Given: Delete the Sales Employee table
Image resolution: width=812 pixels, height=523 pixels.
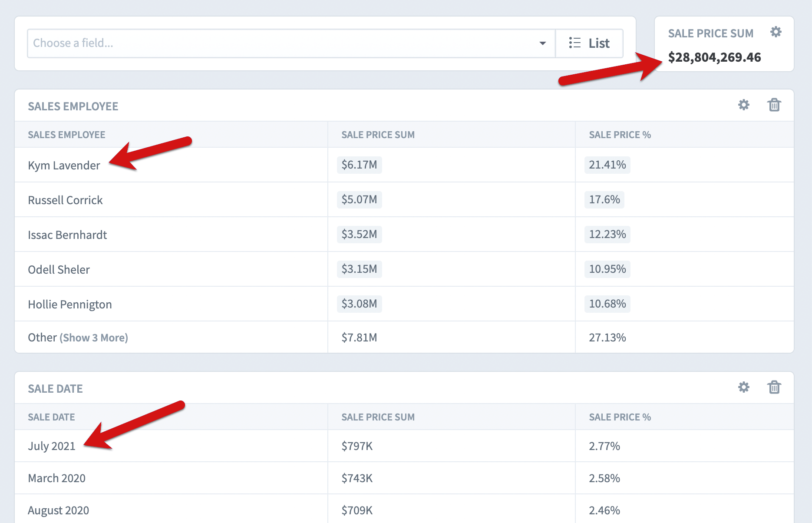Looking at the screenshot, I should (774, 105).
